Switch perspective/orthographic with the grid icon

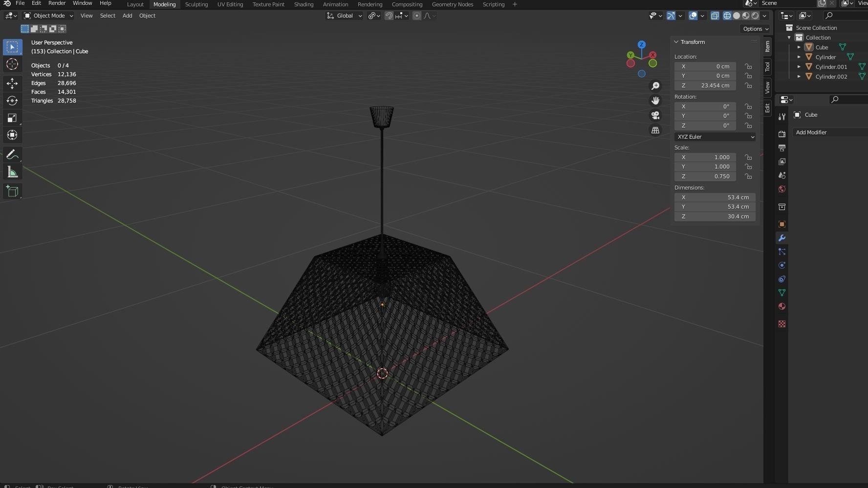tap(655, 130)
